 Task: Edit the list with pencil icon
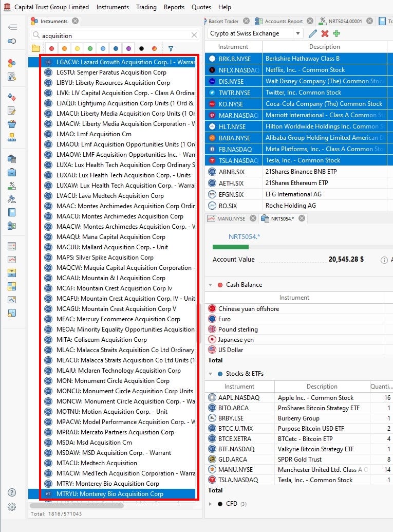(313, 33)
